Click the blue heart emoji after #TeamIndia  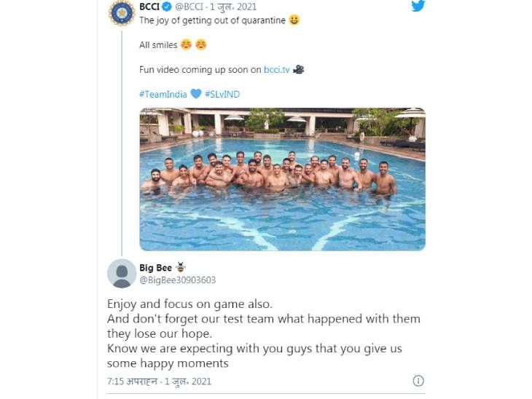196,94
